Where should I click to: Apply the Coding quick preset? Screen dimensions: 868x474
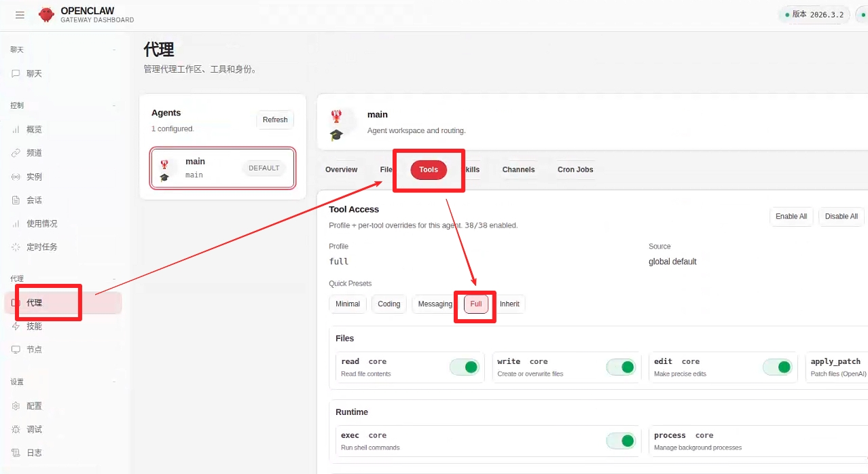point(389,304)
